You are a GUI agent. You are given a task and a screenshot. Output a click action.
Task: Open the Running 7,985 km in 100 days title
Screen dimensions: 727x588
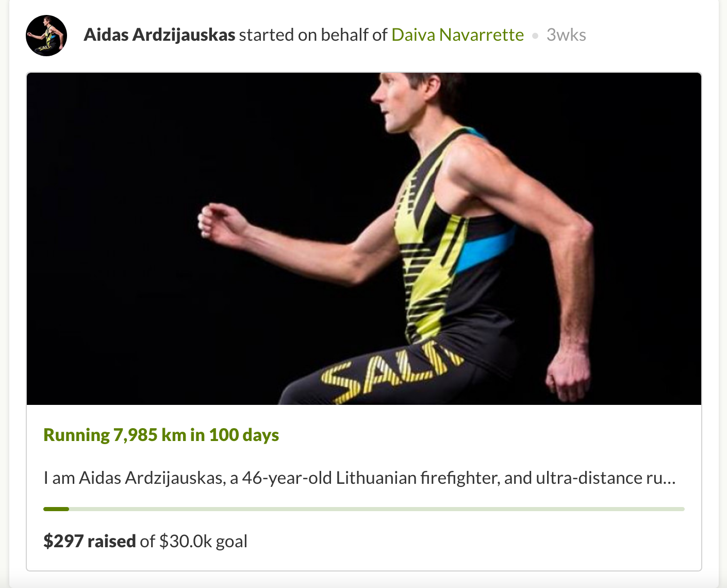tap(161, 435)
